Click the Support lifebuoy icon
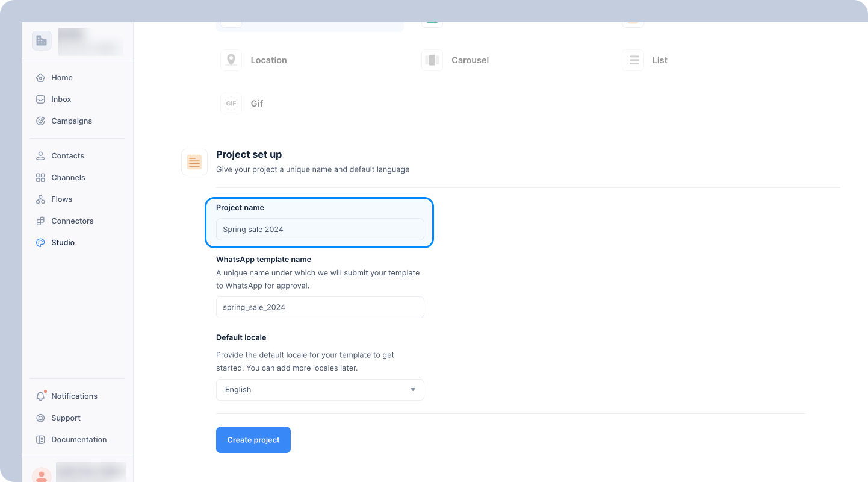The height and width of the screenshot is (482, 868). pos(40,418)
